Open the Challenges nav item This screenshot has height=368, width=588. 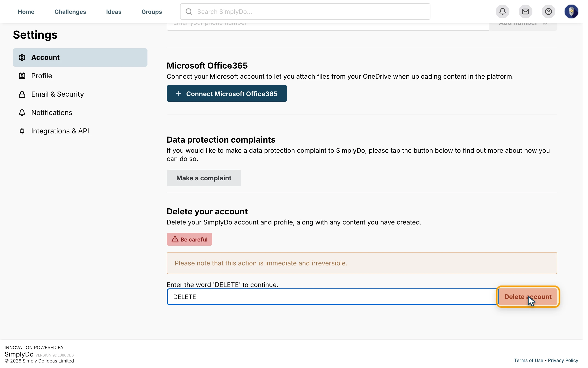tap(70, 12)
